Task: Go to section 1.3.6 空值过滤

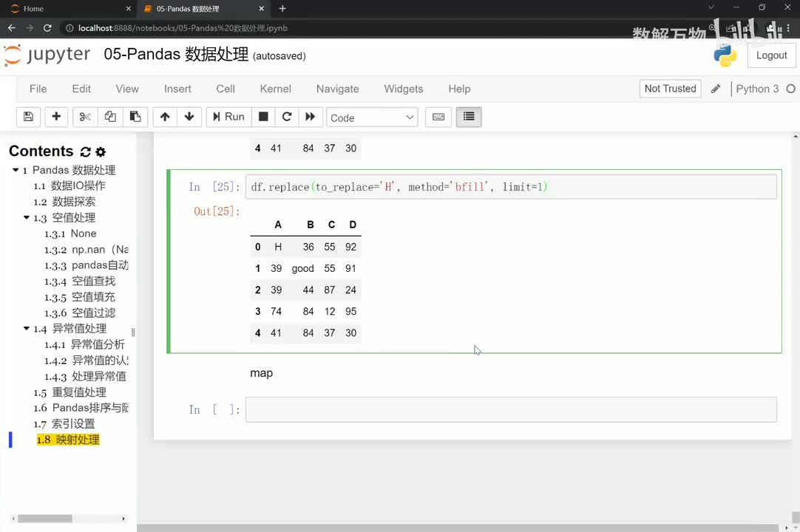Action: click(x=80, y=313)
